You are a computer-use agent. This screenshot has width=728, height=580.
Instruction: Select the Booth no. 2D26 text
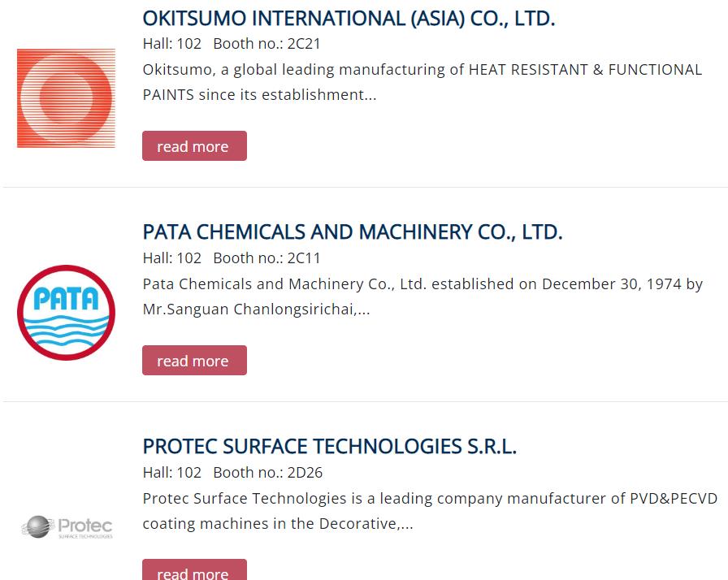[x=267, y=473]
